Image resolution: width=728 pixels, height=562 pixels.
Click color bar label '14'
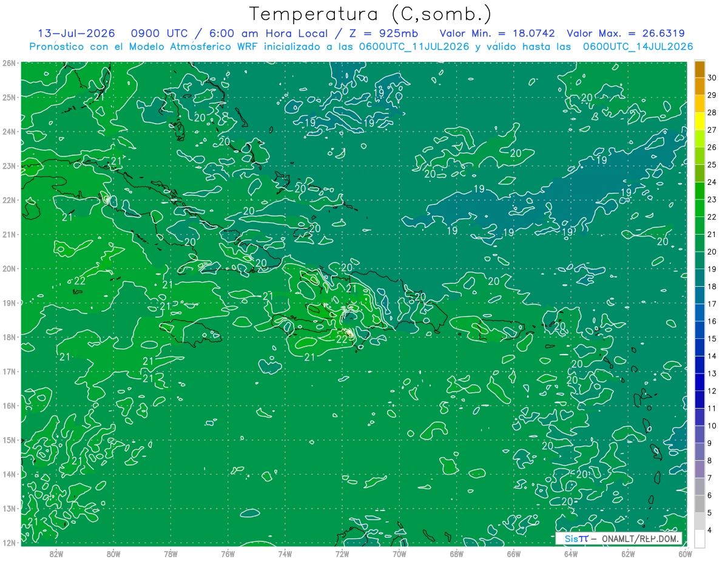pos(712,356)
